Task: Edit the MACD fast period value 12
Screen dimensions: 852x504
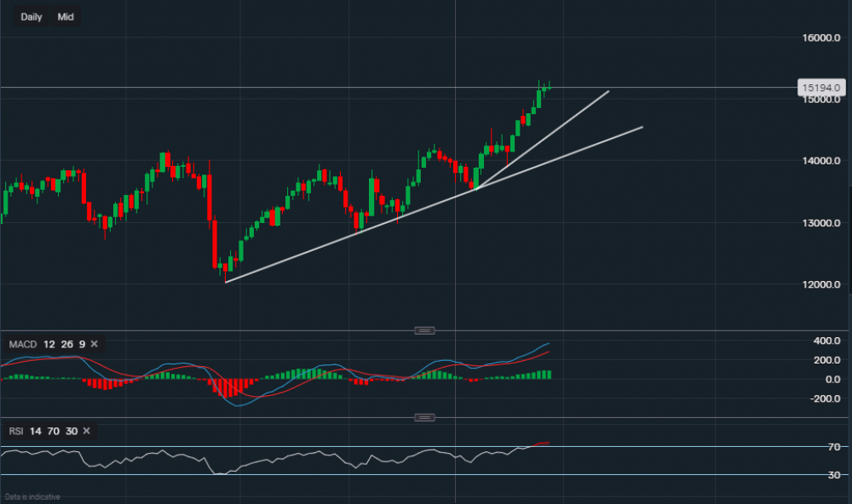Action: tap(49, 345)
